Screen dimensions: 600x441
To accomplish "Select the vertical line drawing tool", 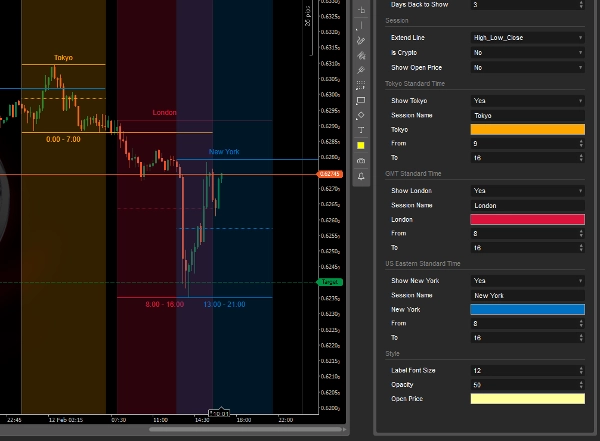I will (360, 25).
